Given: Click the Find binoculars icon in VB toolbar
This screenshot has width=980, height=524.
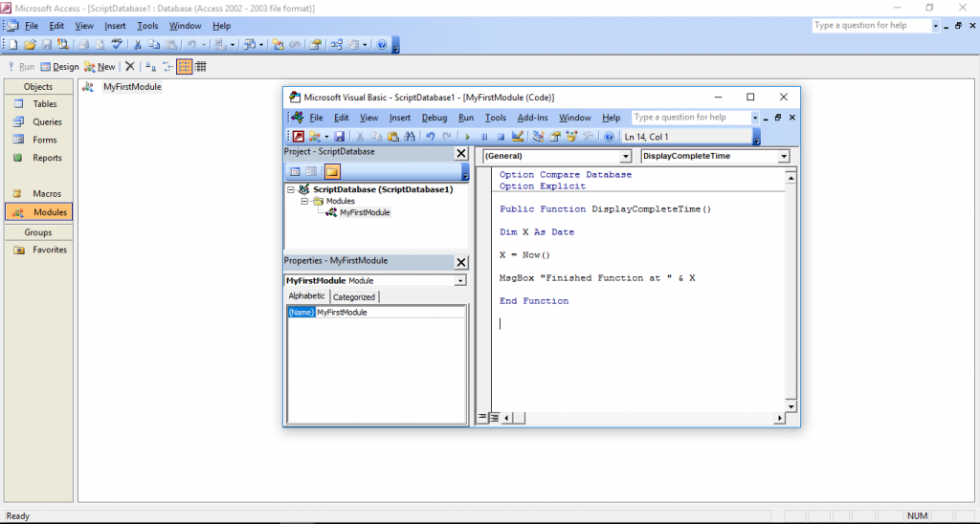Looking at the screenshot, I should click(410, 136).
